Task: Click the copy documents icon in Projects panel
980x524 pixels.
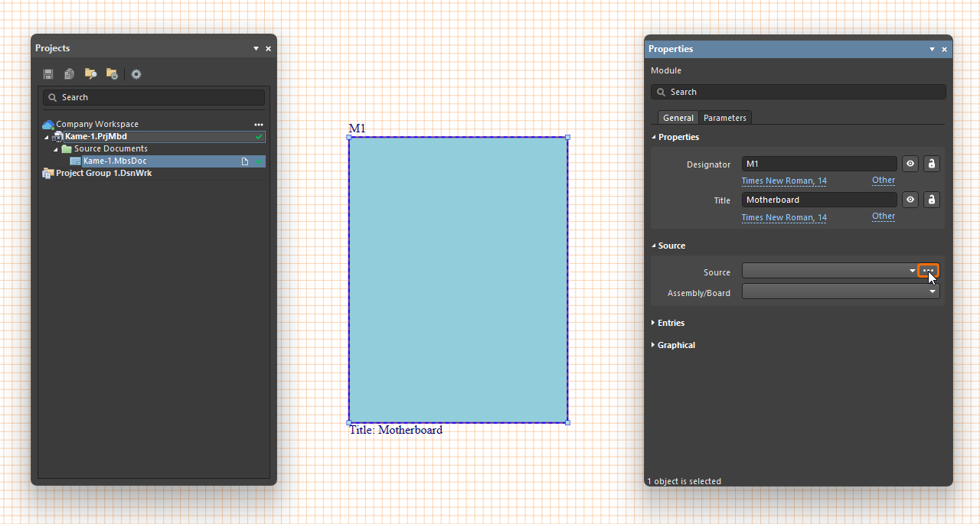Action: click(69, 74)
